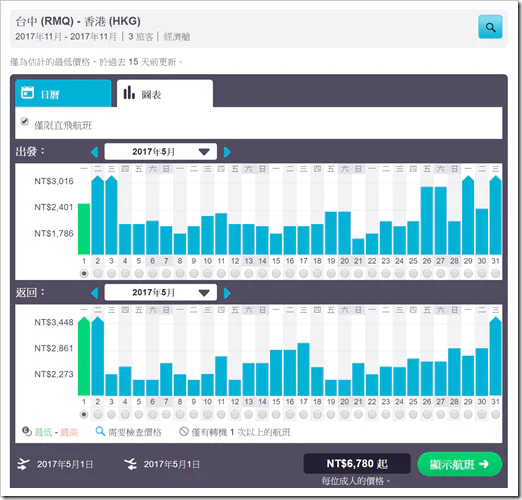The image size is (522, 500).
Task: Click the 僅有轉機 no-entry legend icon
Action: (184, 432)
